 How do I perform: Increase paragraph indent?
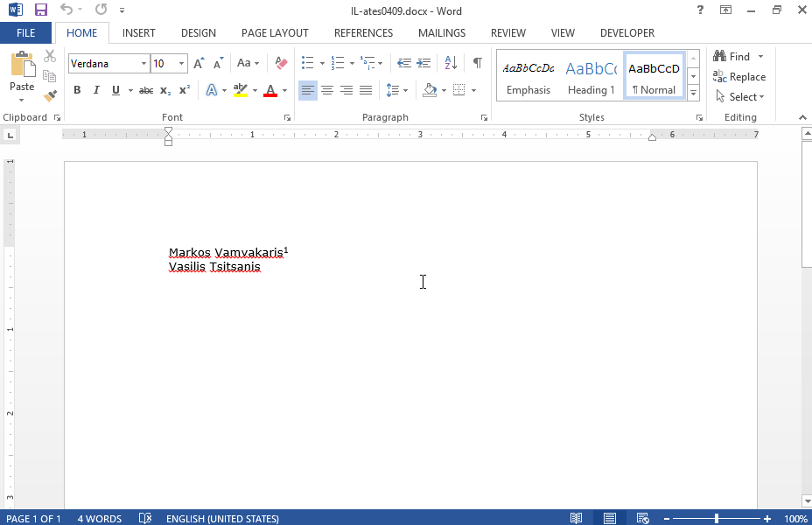coord(423,63)
